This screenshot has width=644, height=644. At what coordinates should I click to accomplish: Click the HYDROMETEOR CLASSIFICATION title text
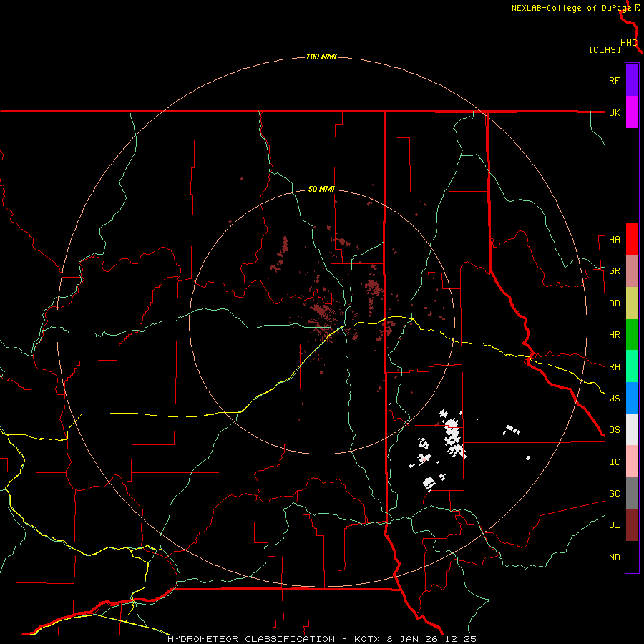251,639
